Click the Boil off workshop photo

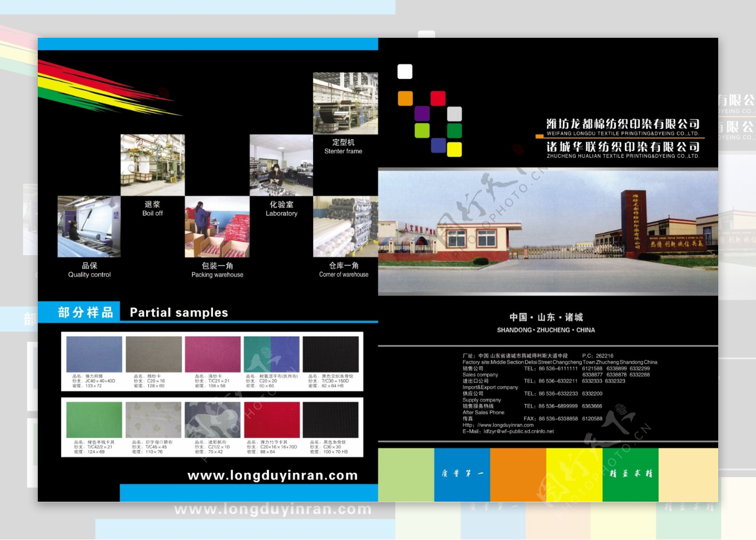(x=153, y=165)
